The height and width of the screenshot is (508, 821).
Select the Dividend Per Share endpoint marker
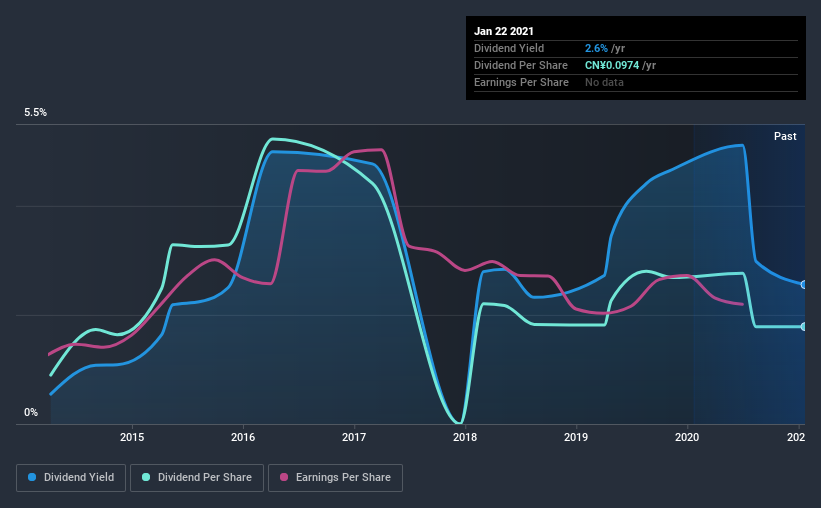click(x=803, y=327)
